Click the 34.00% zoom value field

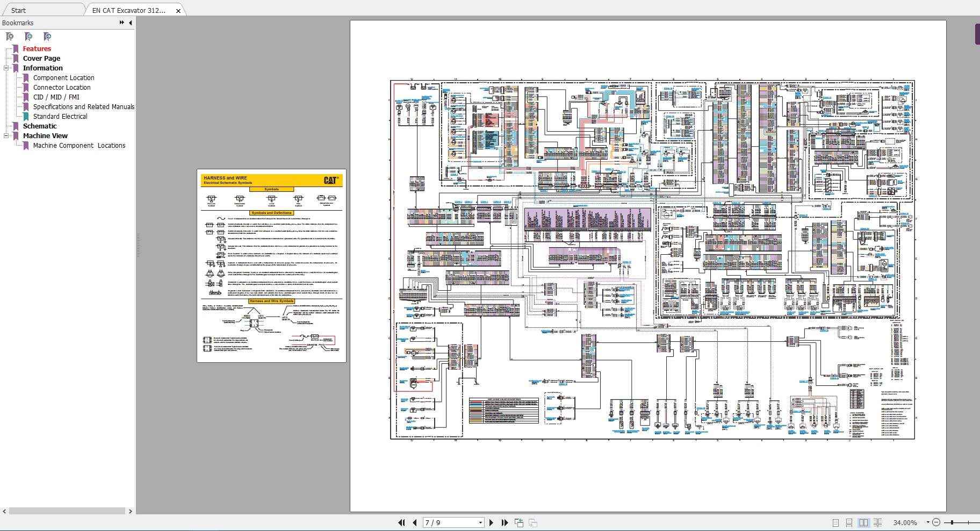[x=905, y=522]
